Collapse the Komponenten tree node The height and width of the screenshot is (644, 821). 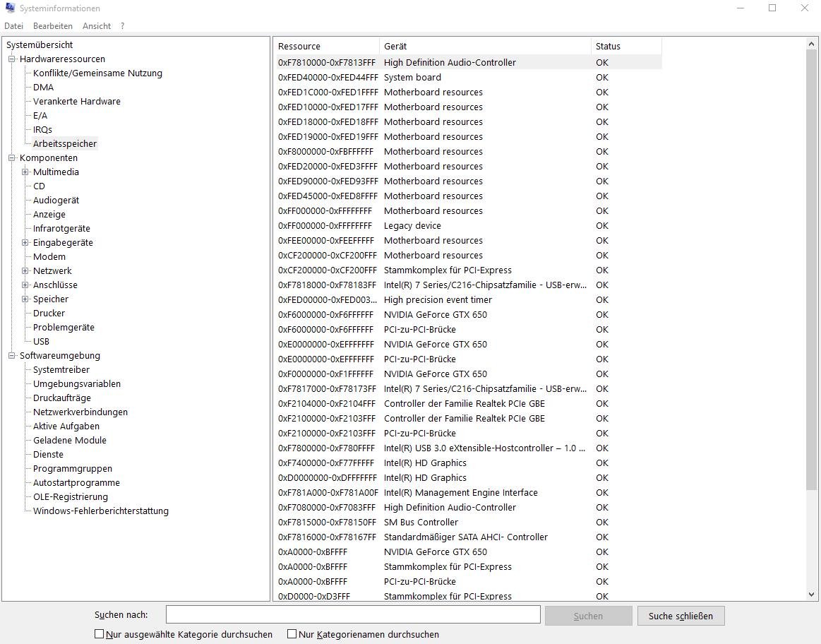click(x=11, y=157)
